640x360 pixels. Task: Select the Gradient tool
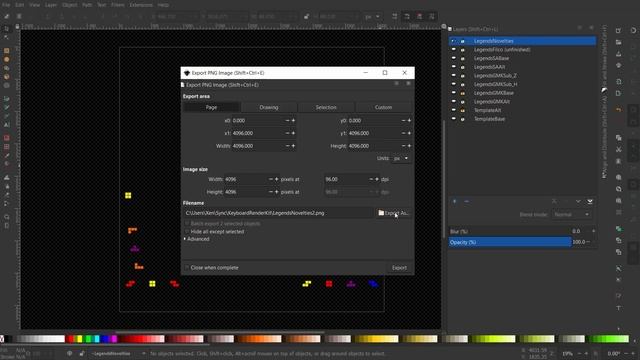tap(7, 138)
